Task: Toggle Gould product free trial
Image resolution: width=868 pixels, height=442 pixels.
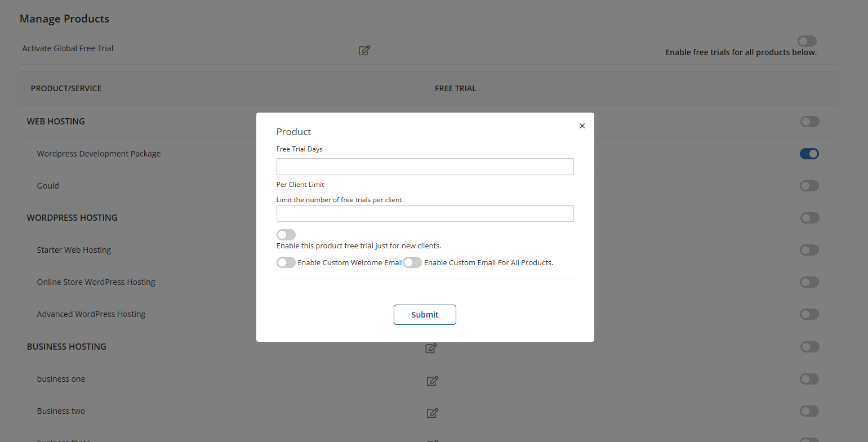Action: [809, 186]
